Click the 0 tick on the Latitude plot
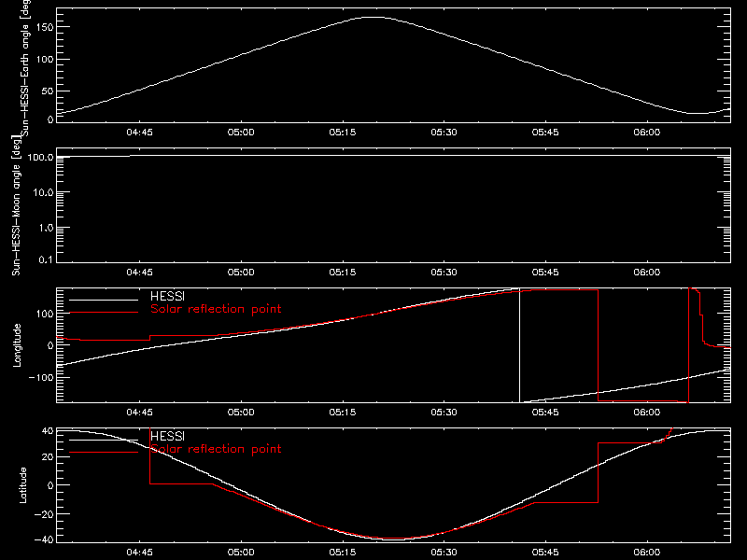 pyautogui.click(x=51, y=485)
